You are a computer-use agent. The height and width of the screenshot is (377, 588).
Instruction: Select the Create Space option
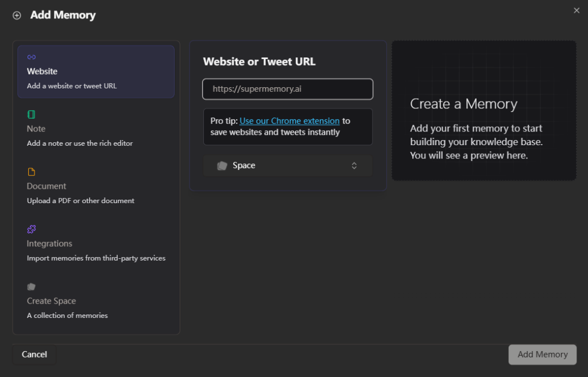[x=96, y=301]
